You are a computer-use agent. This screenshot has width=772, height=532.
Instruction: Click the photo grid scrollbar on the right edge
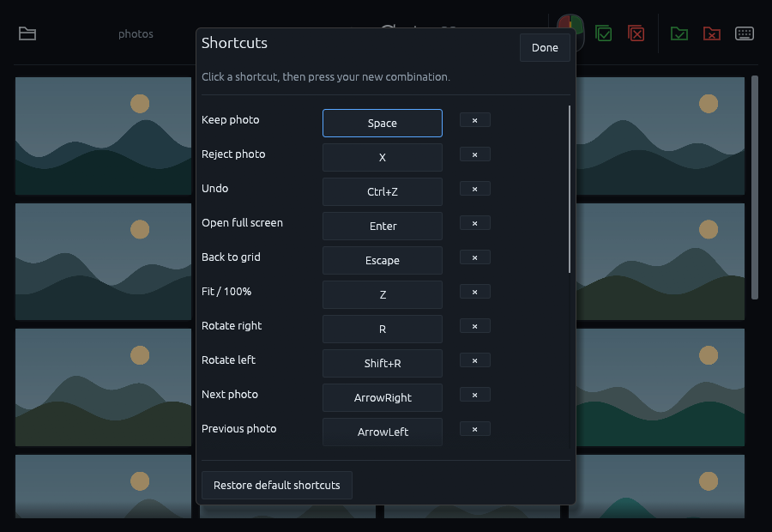tap(754, 187)
